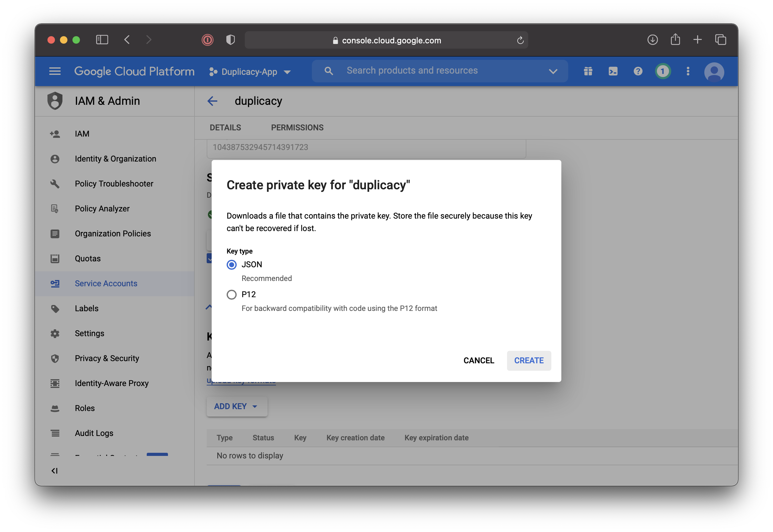Image resolution: width=773 pixels, height=532 pixels.
Task: Switch to the PERMISSIONS tab
Action: click(x=297, y=127)
